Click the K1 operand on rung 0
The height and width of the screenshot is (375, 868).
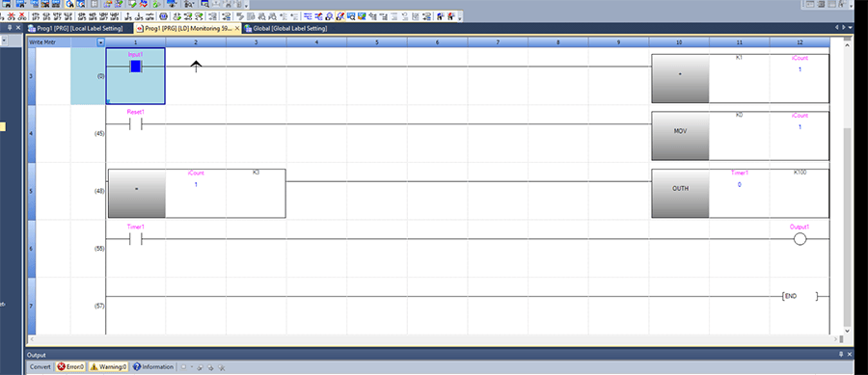click(739, 58)
